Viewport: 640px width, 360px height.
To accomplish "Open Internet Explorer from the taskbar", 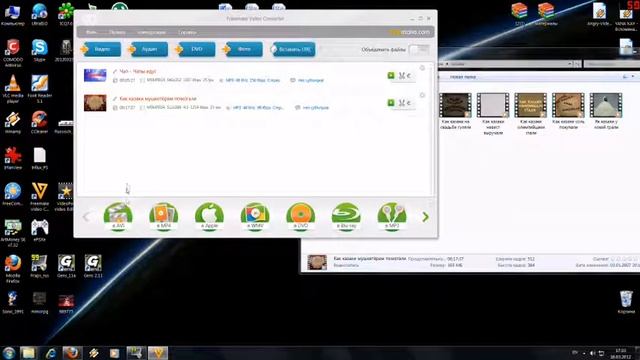I will tap(51, 353).
